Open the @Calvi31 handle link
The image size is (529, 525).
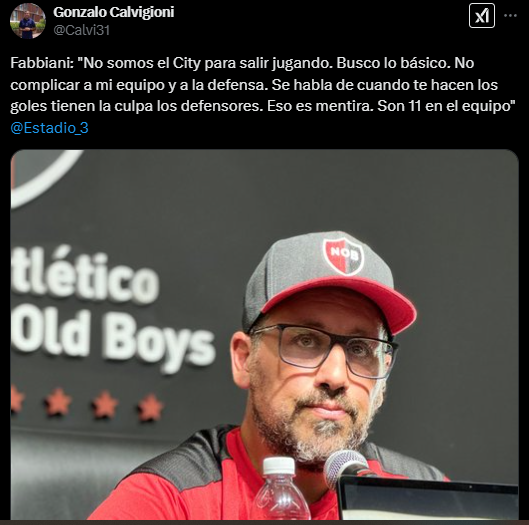[82, 30]
